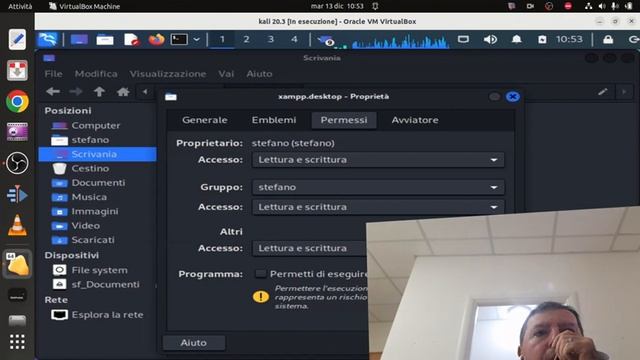Switch to workspace 1
640x360 pixels.
coord(222,40)
